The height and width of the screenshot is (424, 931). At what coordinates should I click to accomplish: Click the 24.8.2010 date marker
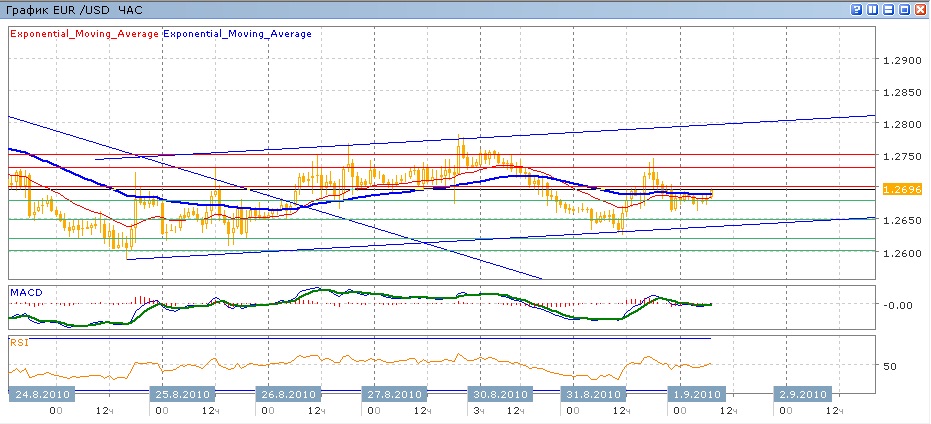tap(40, 394)
